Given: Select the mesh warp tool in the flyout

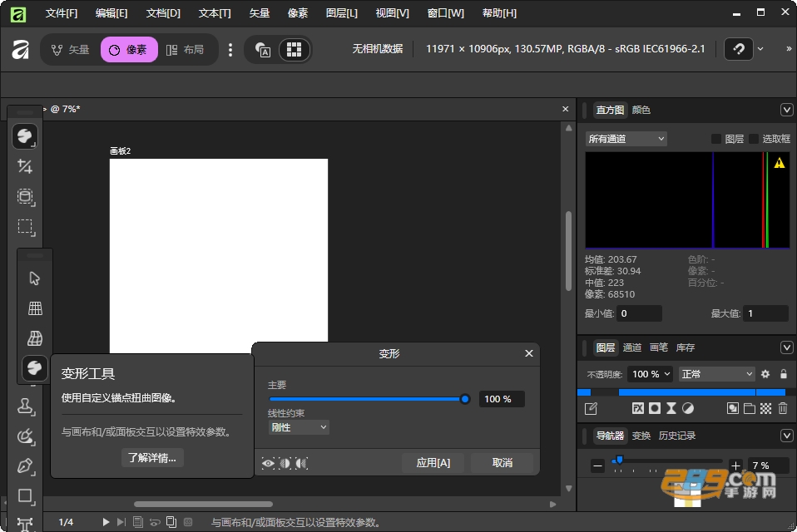Looking at the screenshot, I should 35,338.
